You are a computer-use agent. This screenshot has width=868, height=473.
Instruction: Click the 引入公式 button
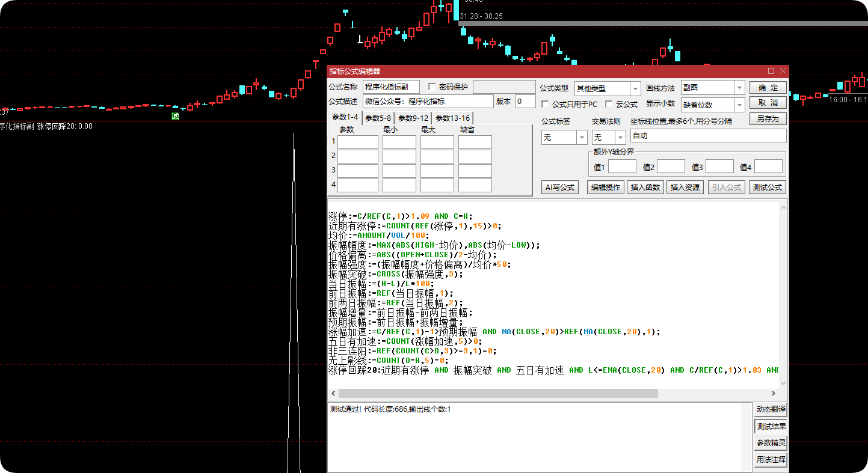726,187
